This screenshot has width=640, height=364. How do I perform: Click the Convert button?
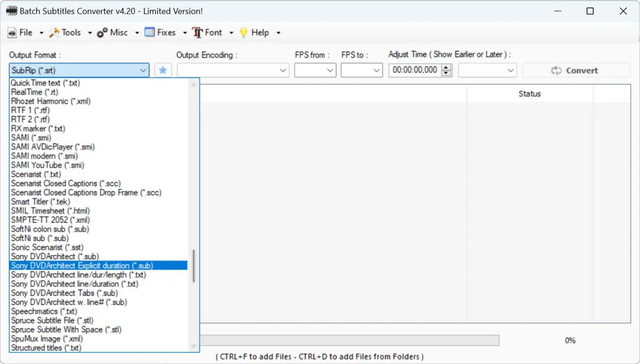(x=576, y=71)
